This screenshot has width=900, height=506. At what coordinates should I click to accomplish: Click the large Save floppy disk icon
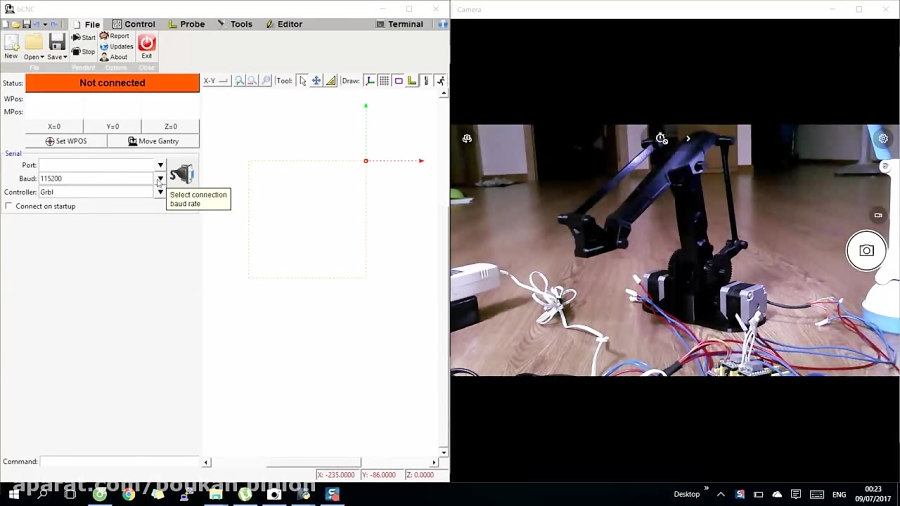57,42
